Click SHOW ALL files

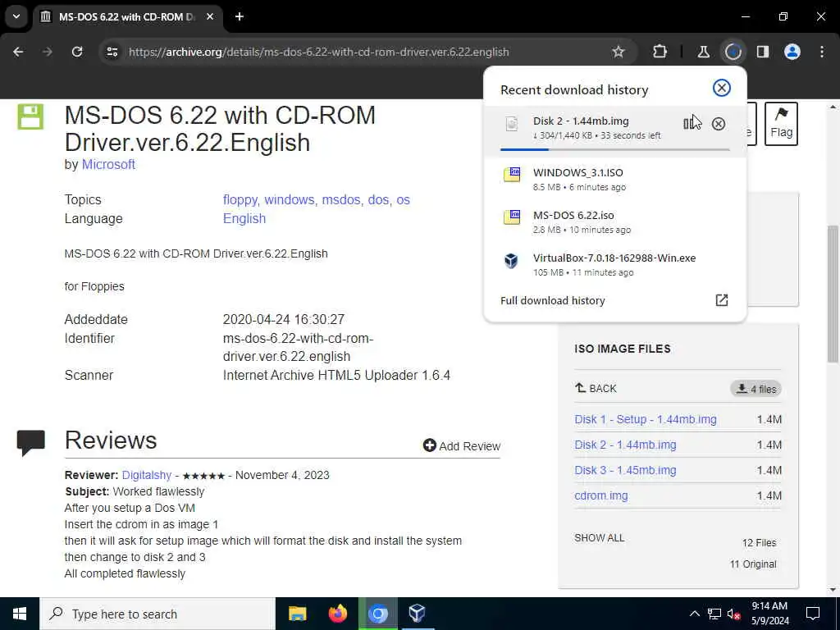tap(599, 538)
